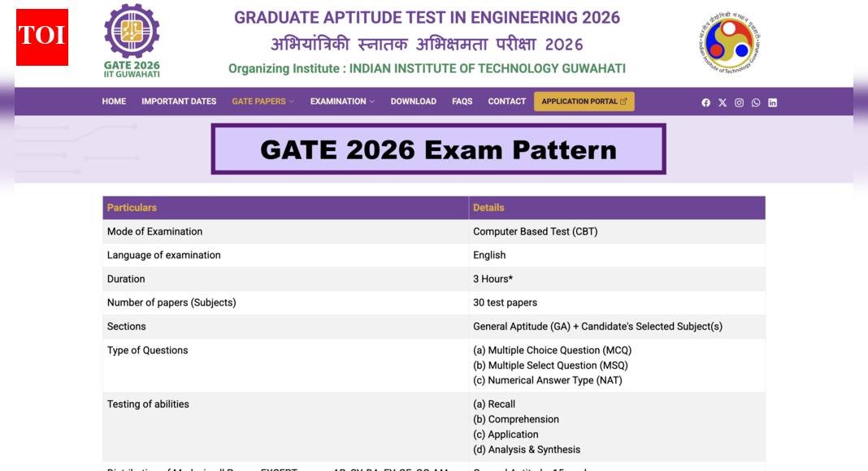
Task: Click the GRADUATE APTITUDE TEST 2026 heading
Action: coord(426,17)
